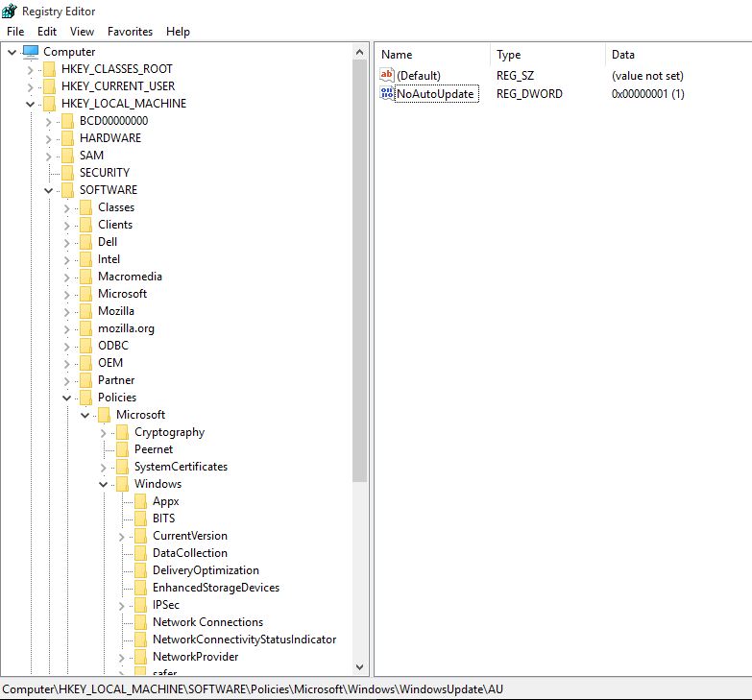Click the HKEY_CLASSES_ROOT folder icon

coord(49,69)
